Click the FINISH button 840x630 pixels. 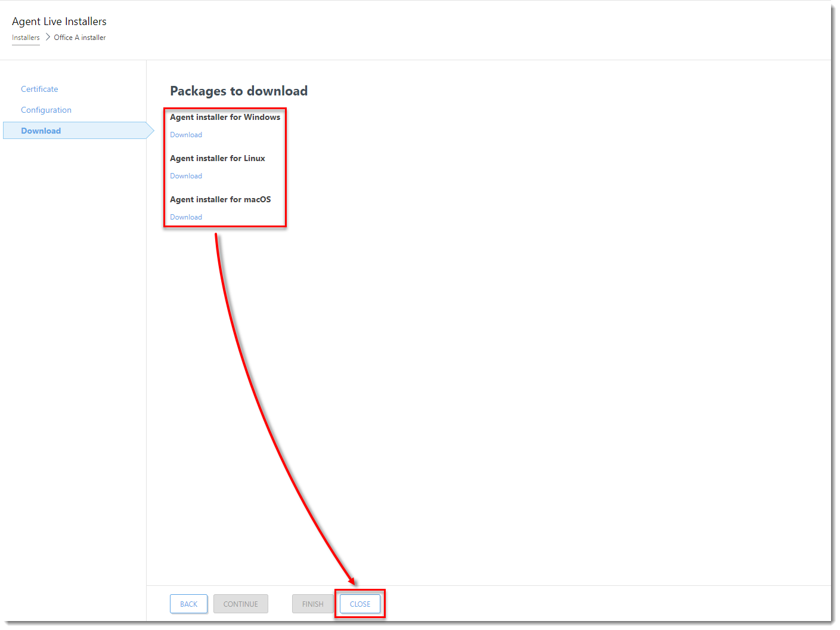312,604
